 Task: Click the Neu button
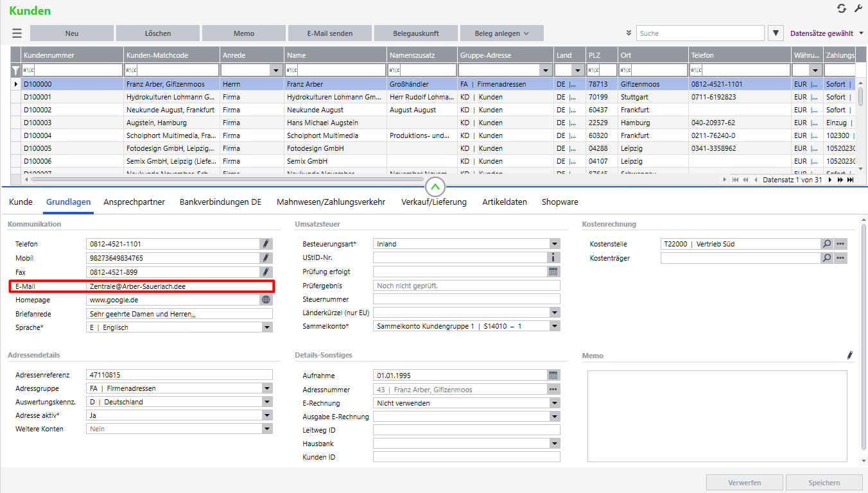[72, 33]
